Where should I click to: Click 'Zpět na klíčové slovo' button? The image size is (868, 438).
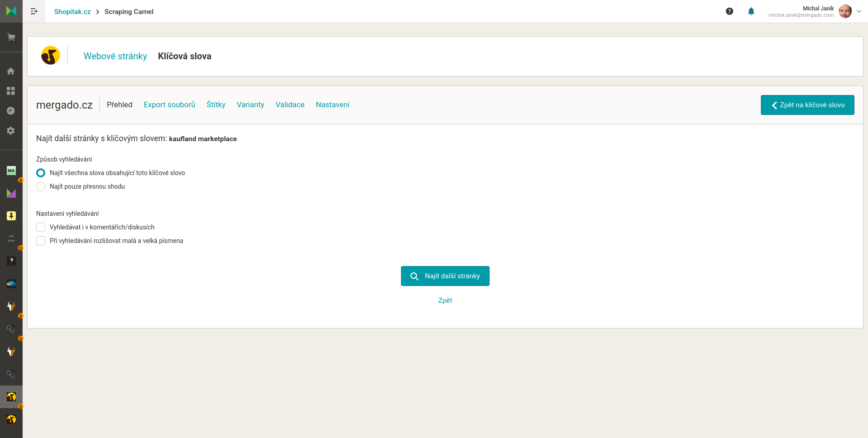tap(807, 105)
